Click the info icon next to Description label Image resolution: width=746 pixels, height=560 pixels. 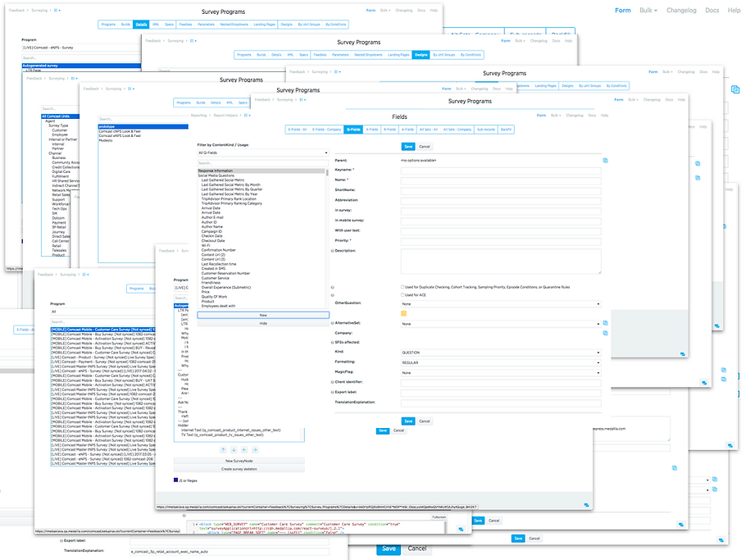332,251
